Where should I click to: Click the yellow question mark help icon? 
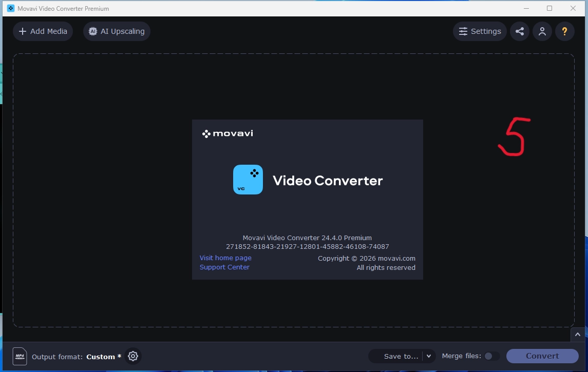pos(564,31)
